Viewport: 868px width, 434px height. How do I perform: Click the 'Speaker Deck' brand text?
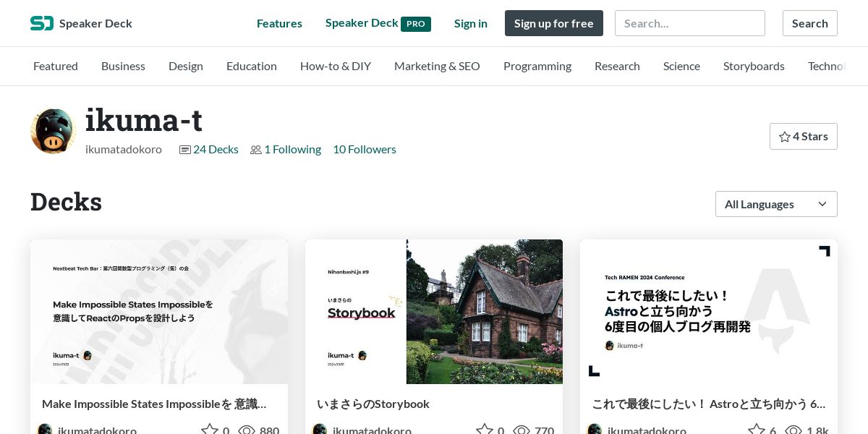(x=95, y=23)
